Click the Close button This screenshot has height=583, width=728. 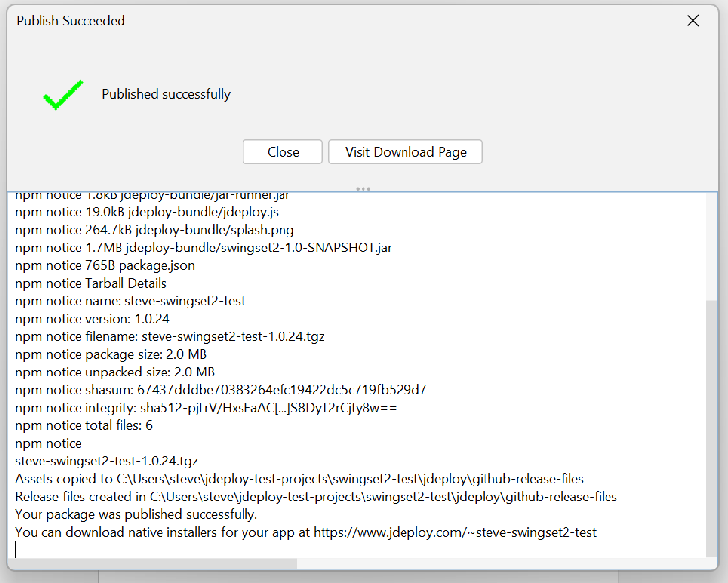point(282,152)
